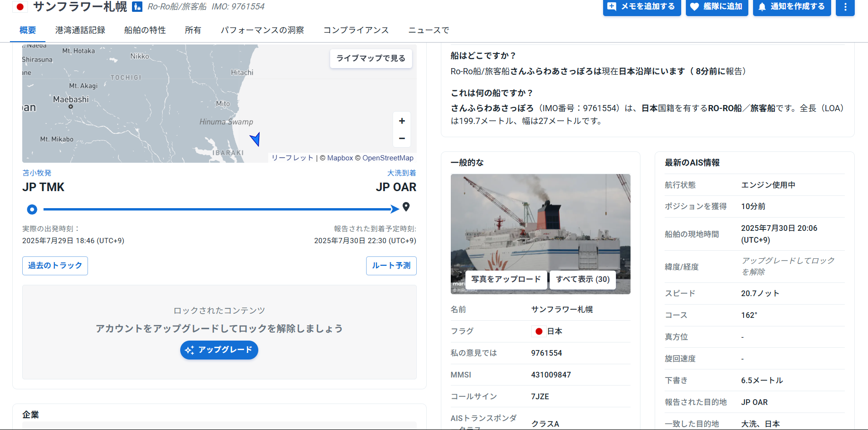Open the パフォーマンスの洞察 tab
The image size is (868, 430).
pos(263,30)
